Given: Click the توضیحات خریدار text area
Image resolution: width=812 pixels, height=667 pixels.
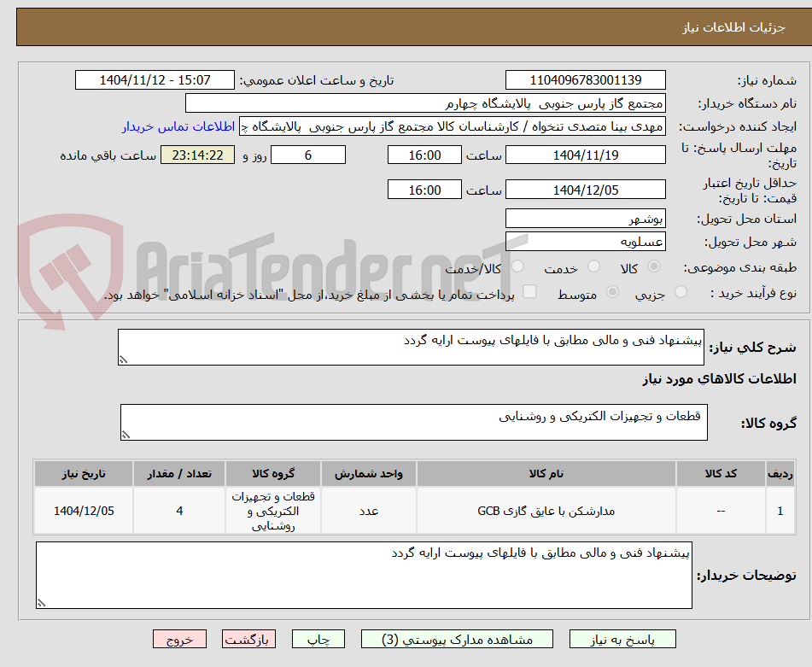Looking at the screenshot, I should pos(364,576).
